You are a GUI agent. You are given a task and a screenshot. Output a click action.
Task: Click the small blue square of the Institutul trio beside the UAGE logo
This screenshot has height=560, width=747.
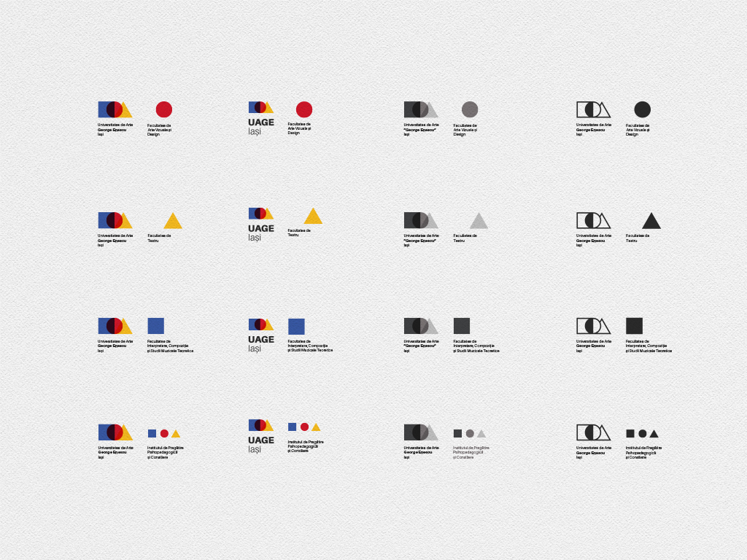point(293,427)
